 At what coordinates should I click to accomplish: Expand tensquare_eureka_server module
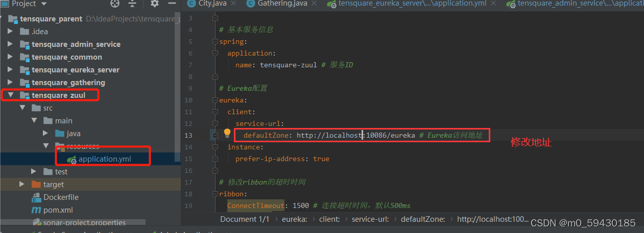point(10,70)
